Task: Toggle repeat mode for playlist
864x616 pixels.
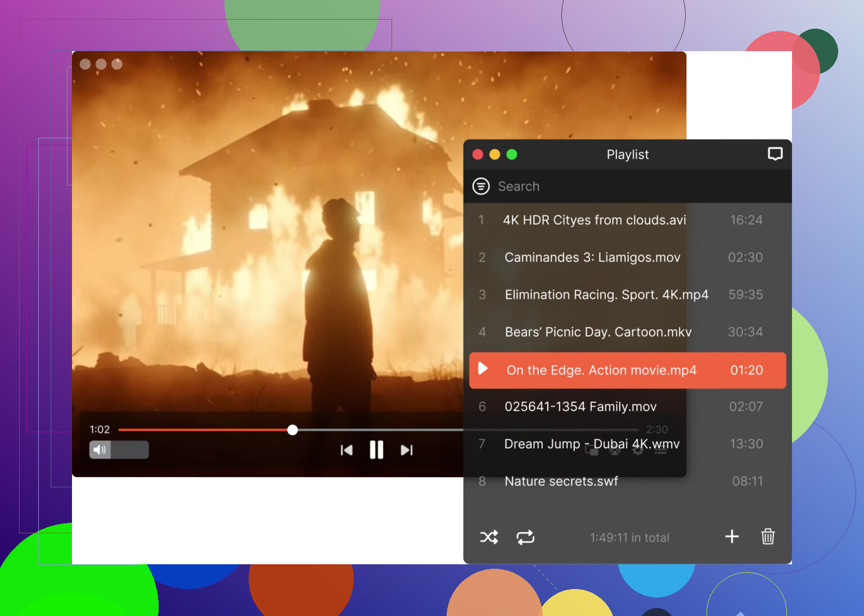Action: (525, 537)
